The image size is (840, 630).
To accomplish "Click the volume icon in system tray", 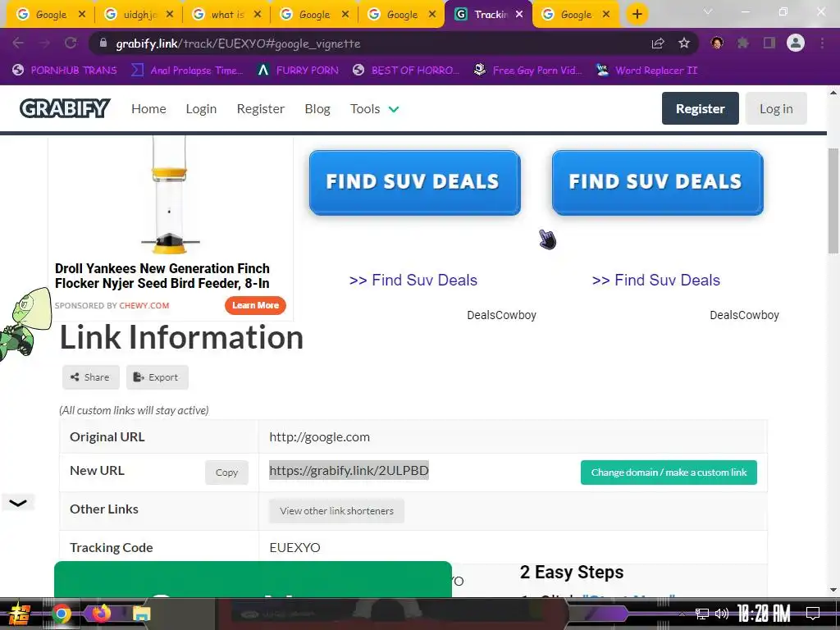I will coord(722,614).
